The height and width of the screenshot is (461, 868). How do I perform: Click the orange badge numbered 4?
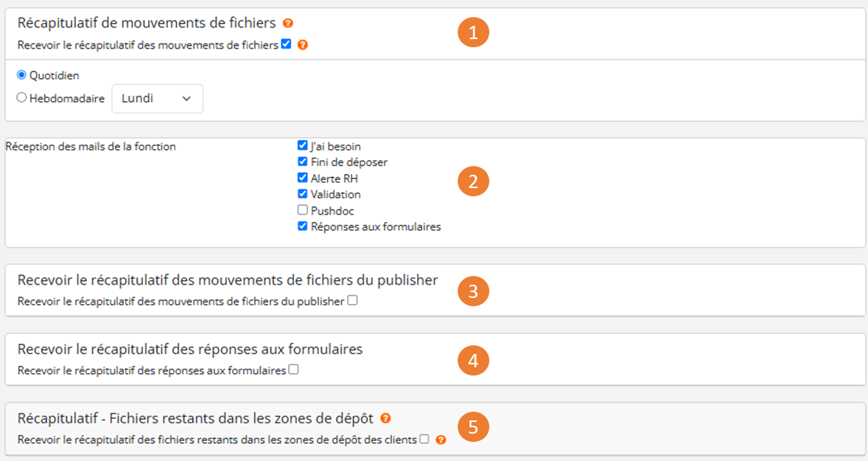[x=474, y=361]
